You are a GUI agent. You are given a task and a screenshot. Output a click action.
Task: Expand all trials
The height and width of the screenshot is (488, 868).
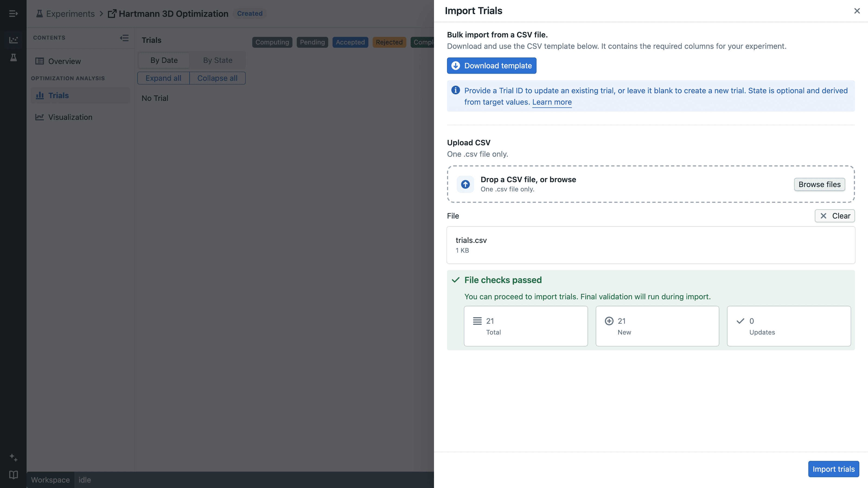(x=163, y=78)
